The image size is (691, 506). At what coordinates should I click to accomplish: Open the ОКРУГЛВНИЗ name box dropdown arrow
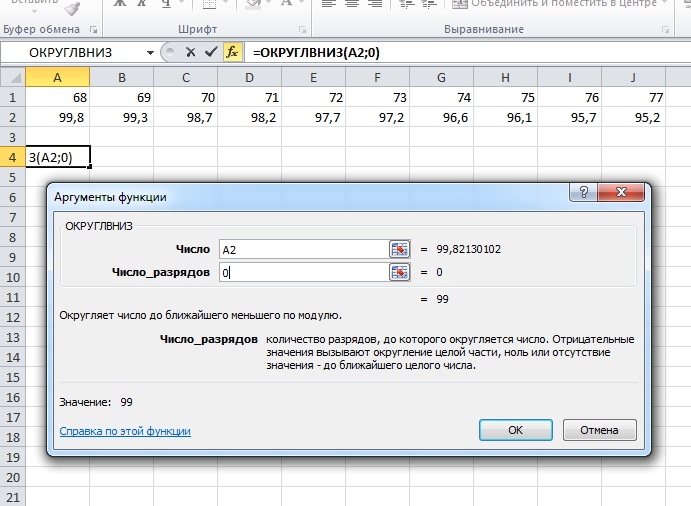(150, 53)
